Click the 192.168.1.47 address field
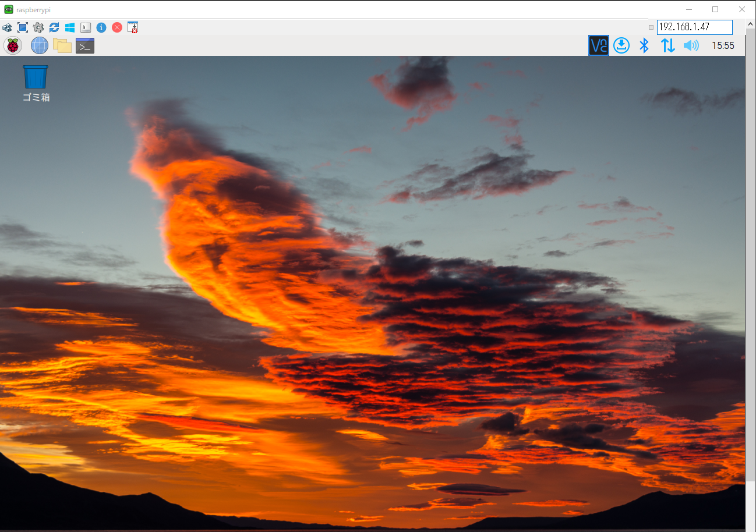This screenshot has width=756, height=532. 694,27
